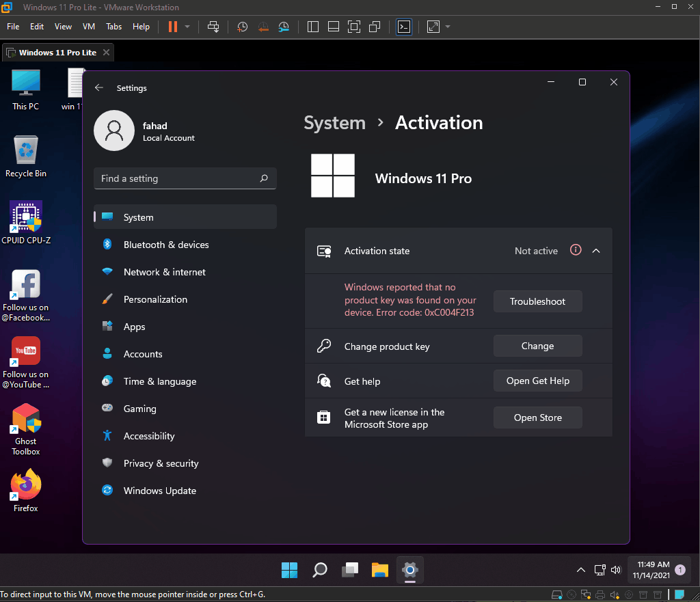Click Change product key button
The height and width of the screenshot is (602, 700).
(x=537, y=346)
